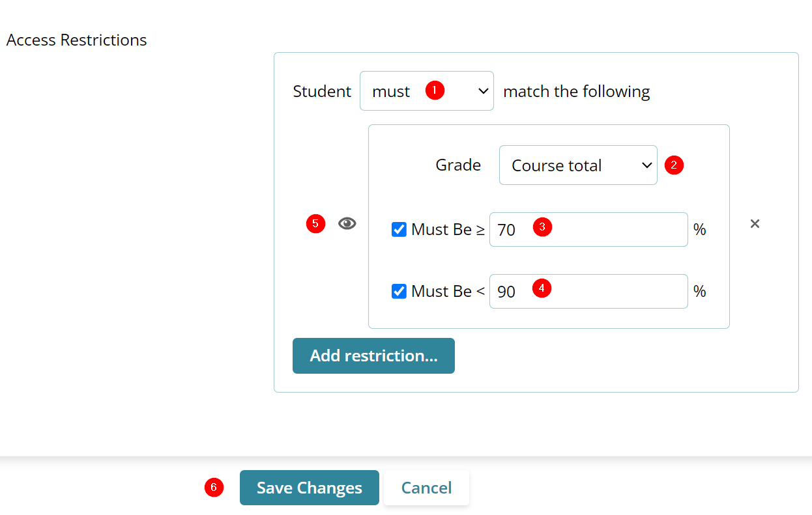
Task: Toggle the eye icon restriction visibility
Action: (x=347, y=224)
